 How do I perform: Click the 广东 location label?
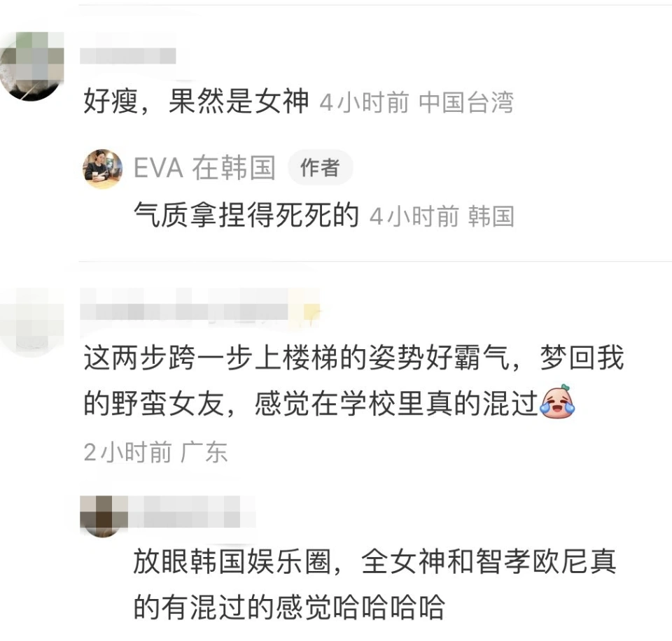click(x=204, y=452)
